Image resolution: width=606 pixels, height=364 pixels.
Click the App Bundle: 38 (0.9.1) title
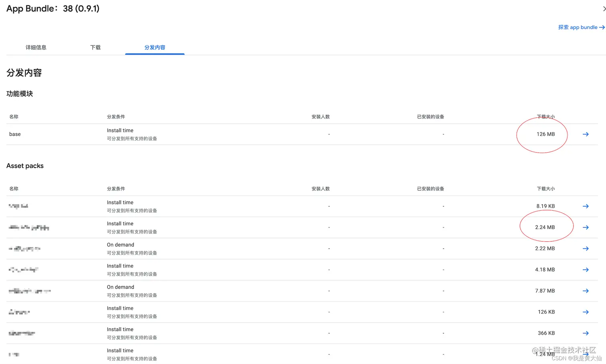pyautogui.click(x=53, y=8)
